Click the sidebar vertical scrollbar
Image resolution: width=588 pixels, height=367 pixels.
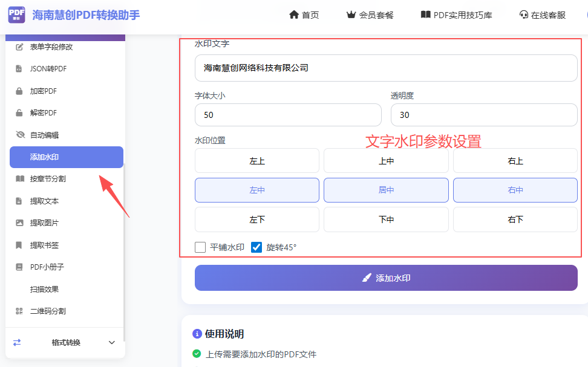[124, 252]
